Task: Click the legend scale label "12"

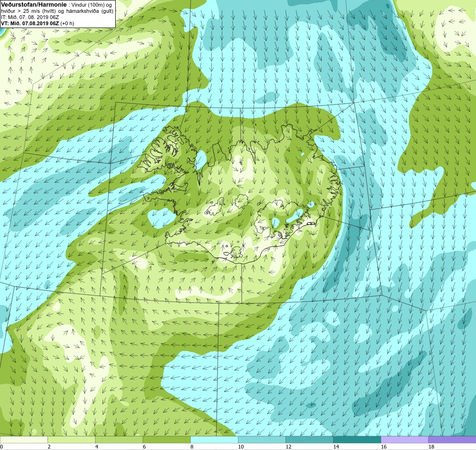Action: coord(289,447)
